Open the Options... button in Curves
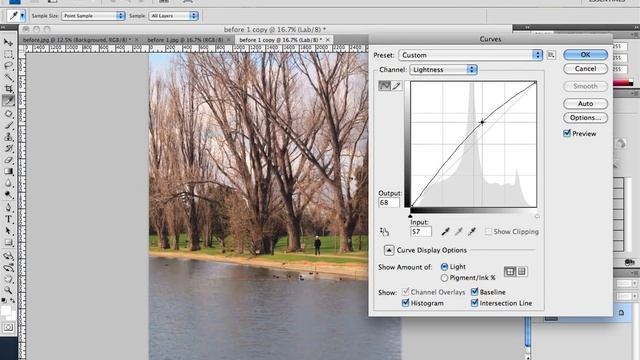Viewport: 640px width, 360px height. coord(585,118)
